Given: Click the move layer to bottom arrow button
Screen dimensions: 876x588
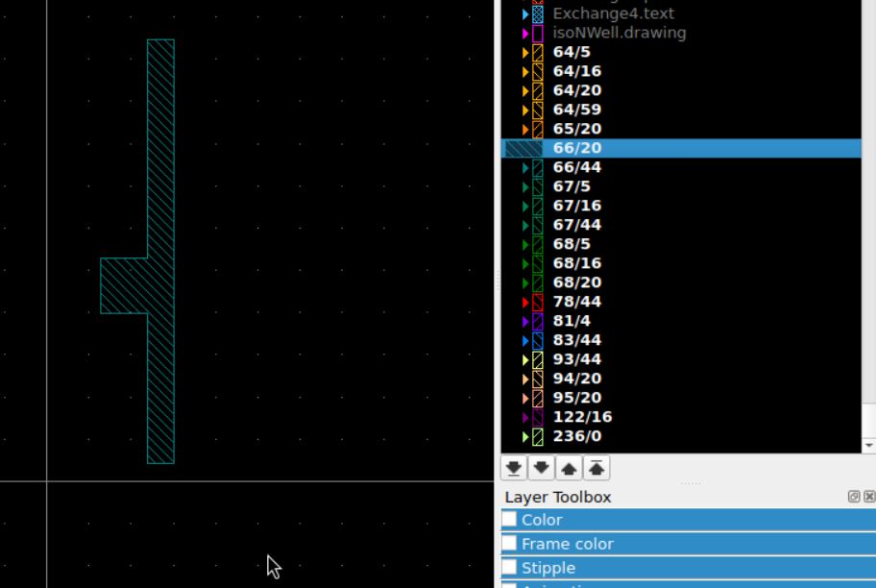Looking at the screenshot, I should pos(514,468).
